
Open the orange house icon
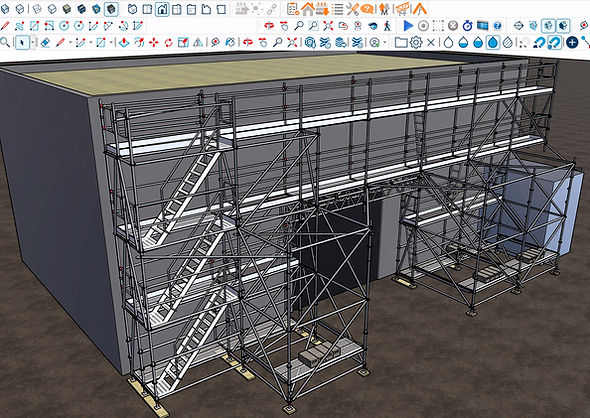tap(308, 9)
